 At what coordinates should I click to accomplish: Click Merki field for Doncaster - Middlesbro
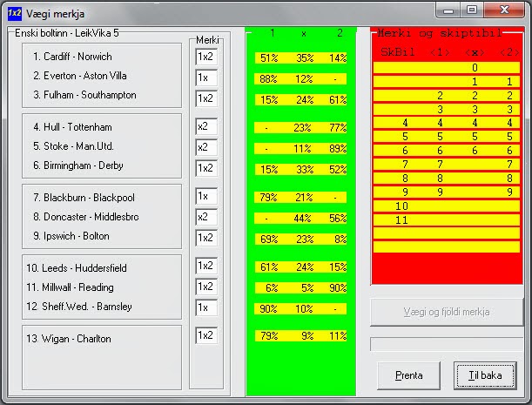206,217
